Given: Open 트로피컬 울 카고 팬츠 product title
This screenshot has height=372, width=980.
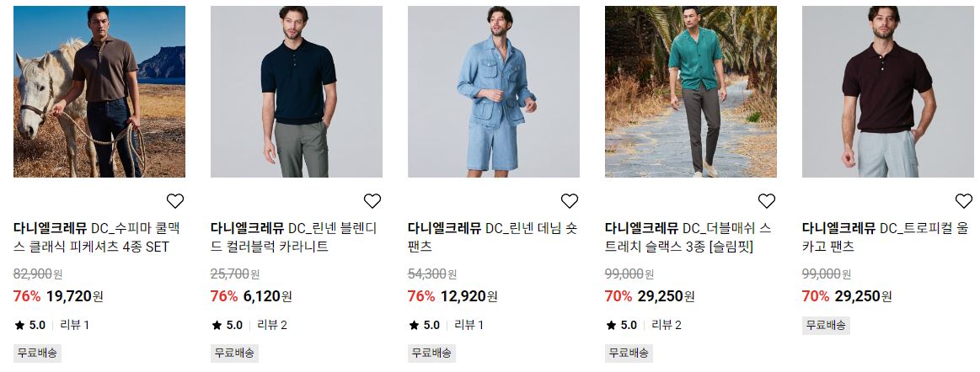Looking at the screenshot, I should [886, 237].
